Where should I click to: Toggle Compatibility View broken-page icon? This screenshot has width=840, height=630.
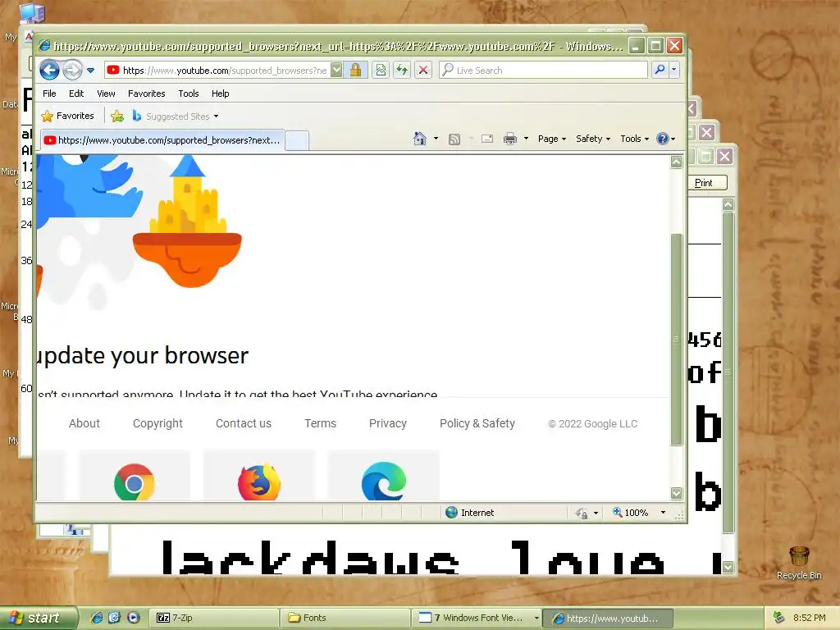pyautogui.click(x=381, y=71)
